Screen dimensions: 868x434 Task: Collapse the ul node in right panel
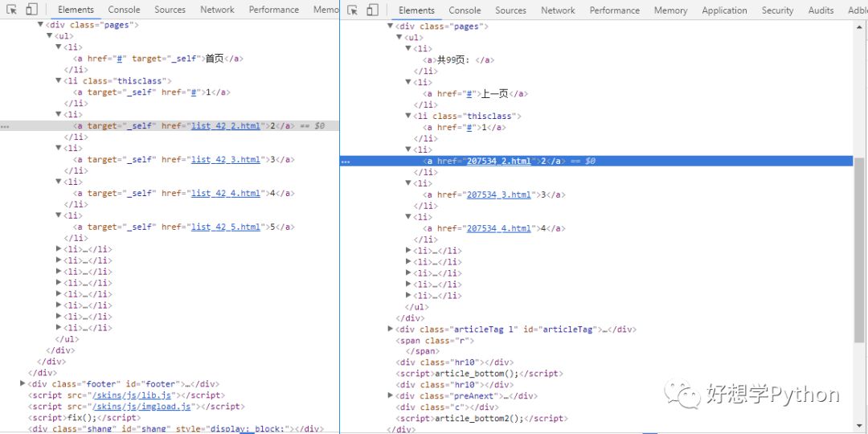pyautogui.click(x=399, y=37)
